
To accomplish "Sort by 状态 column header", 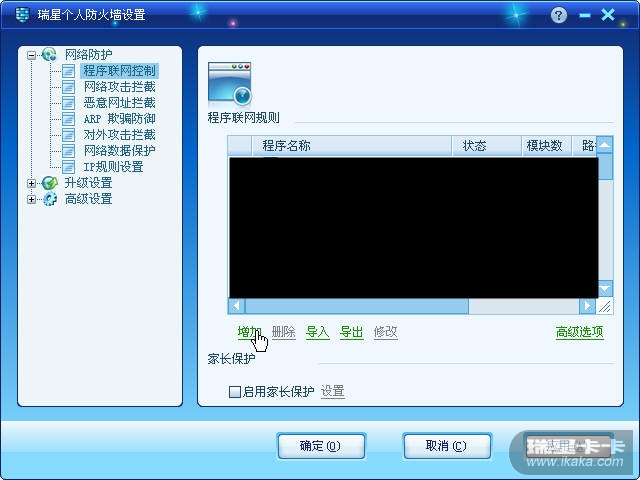I will coord(487,146).
